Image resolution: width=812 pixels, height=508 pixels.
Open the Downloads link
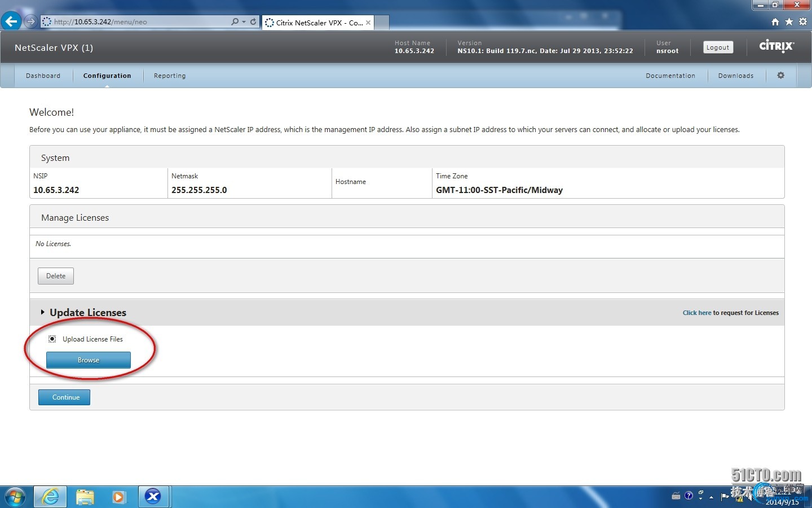[x=736, y=76]
